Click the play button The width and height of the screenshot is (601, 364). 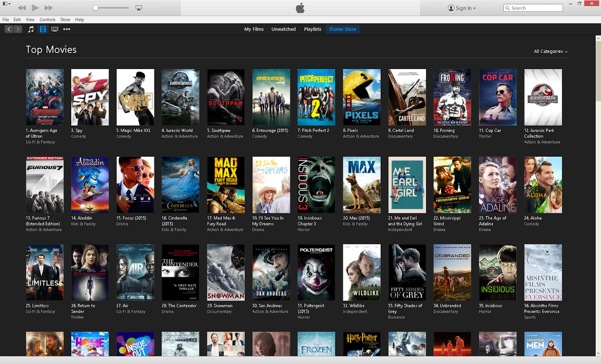click(35, 7)
